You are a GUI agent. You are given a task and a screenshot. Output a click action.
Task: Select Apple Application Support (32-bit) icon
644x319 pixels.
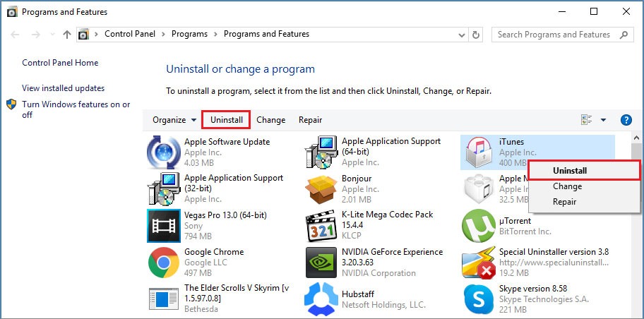pos(163,189)
